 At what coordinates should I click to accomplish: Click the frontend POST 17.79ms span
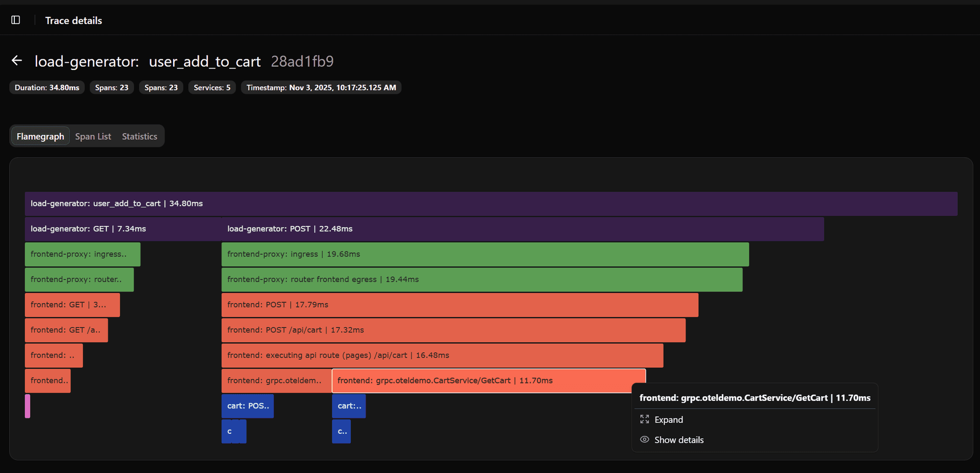point(459,305)
